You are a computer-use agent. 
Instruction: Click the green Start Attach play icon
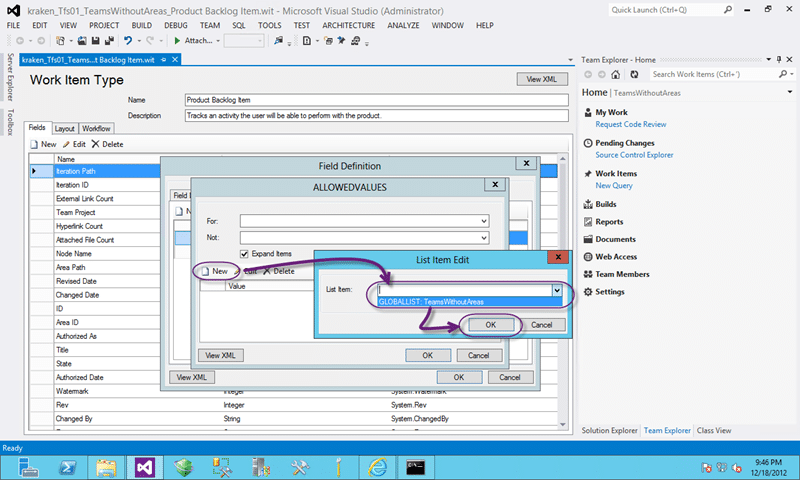(177, 41)
